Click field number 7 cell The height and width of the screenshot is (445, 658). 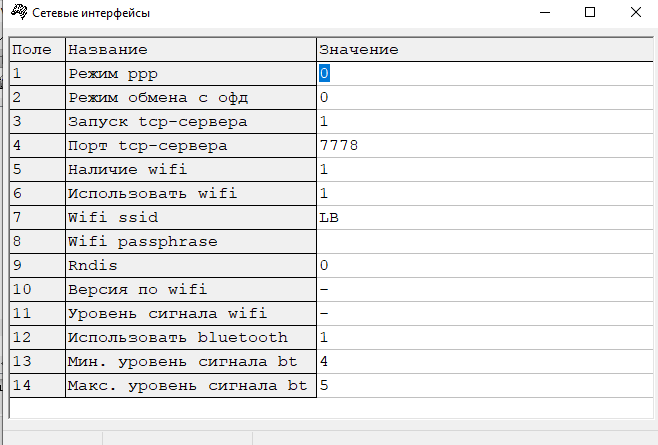coord(37,217)
